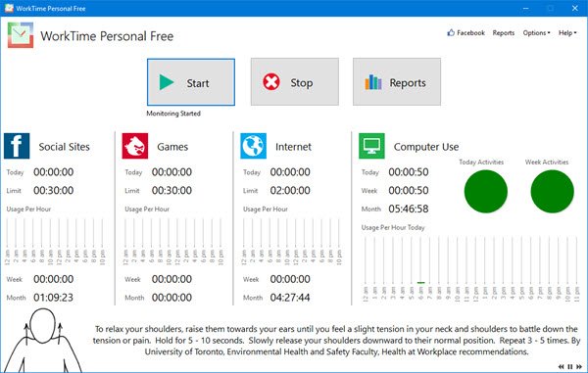The height and width of the screenshot is (373, 588).
Task: Click the globe Internet icon
Action: point(254,146)
